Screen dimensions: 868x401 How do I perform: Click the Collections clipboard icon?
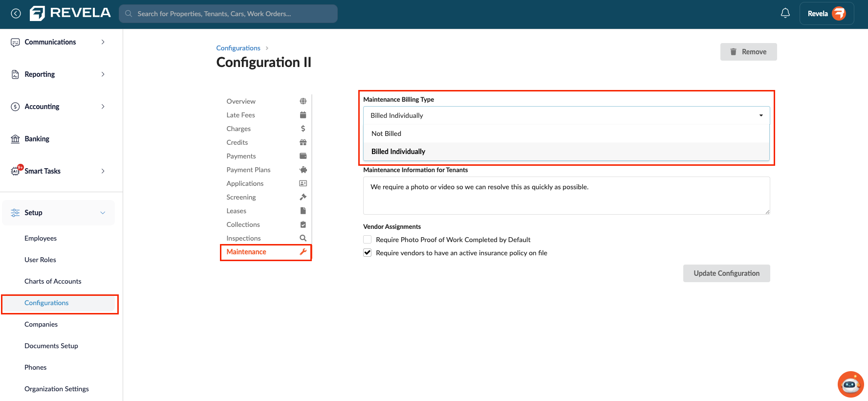pos(303,224)
